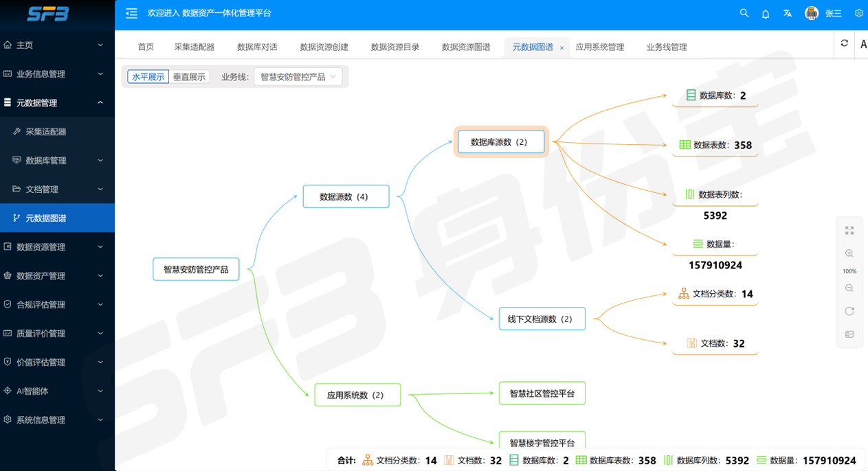Click the username 张三
This screenshot has width=868, height=471.
coord(834,13)
